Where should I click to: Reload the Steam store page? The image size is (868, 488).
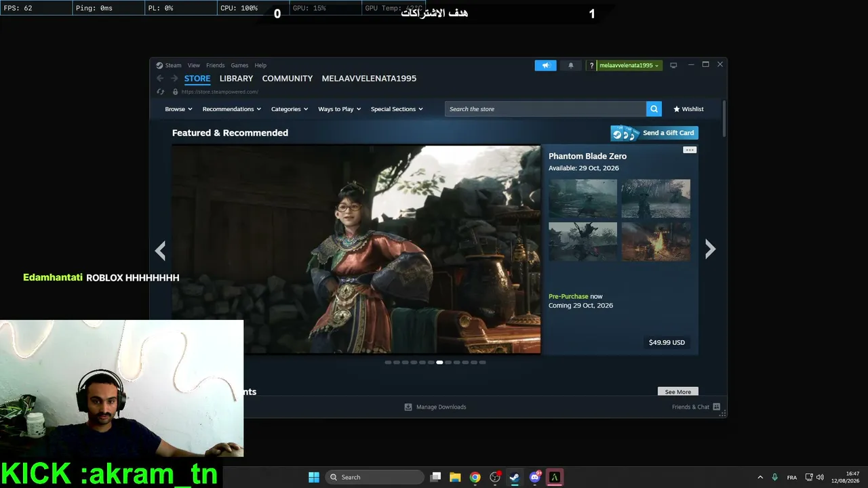pos(160,91)
